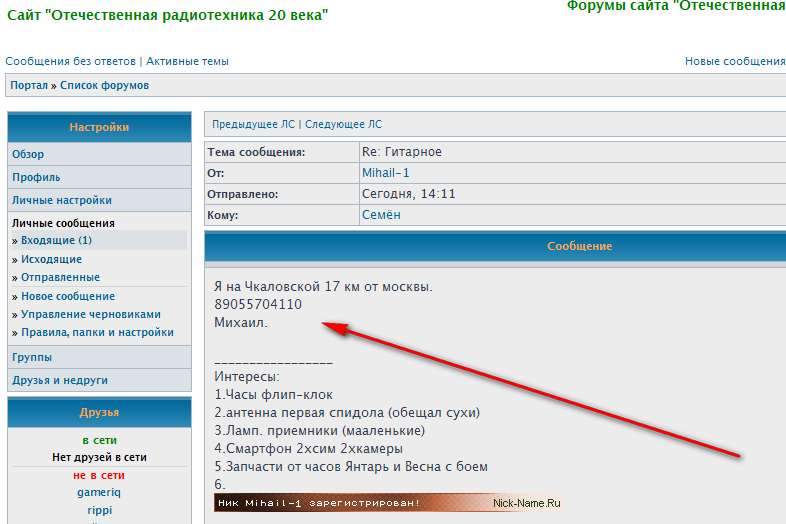
Task: Click the "Нет друзей в сети" text
Action: point(99,457)
